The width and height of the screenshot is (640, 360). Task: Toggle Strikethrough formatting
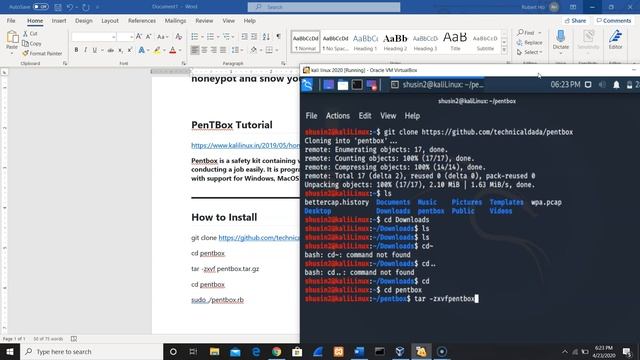pos(111,50)
